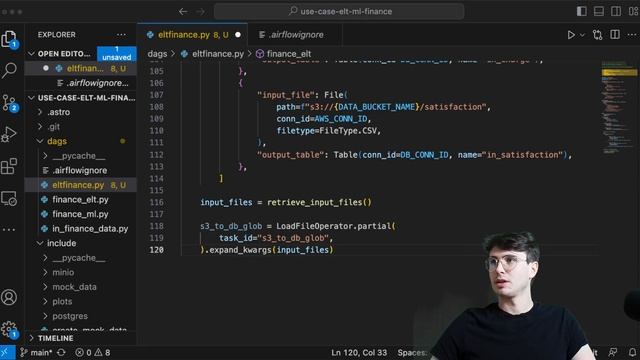Open the Customize Layout icon
Viewport: 640px width, 360px height.
click(633, 11)
